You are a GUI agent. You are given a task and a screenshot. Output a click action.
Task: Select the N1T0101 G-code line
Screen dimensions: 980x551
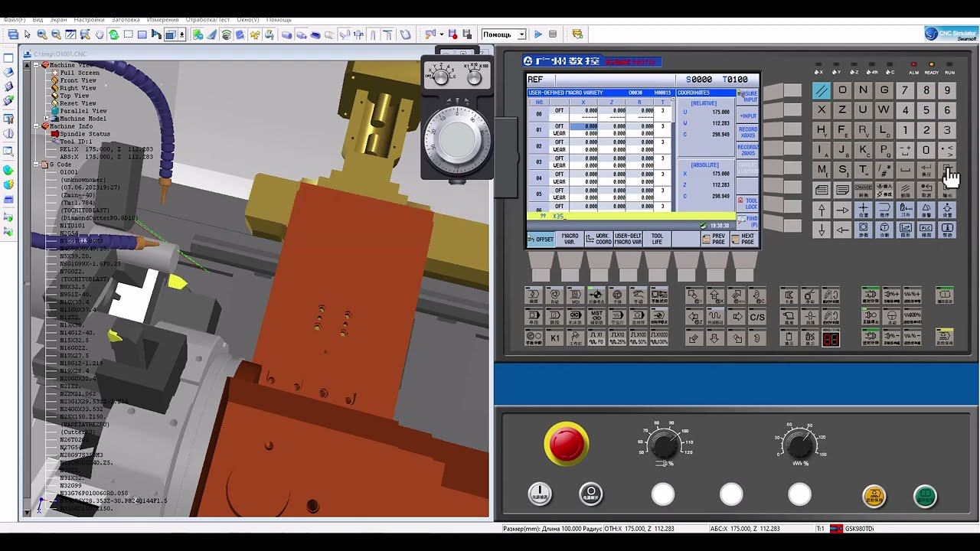[x=73, y=226]
